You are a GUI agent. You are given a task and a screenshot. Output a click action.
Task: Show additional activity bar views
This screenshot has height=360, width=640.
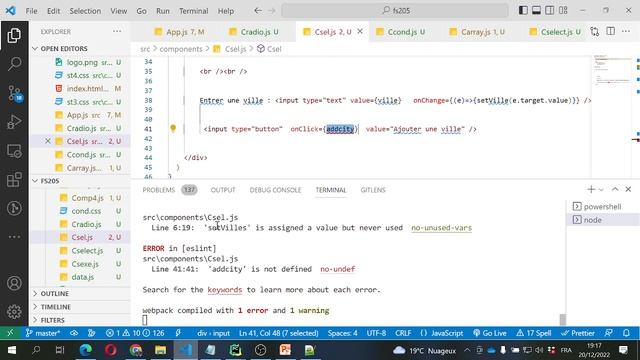(x=14, y=237)
